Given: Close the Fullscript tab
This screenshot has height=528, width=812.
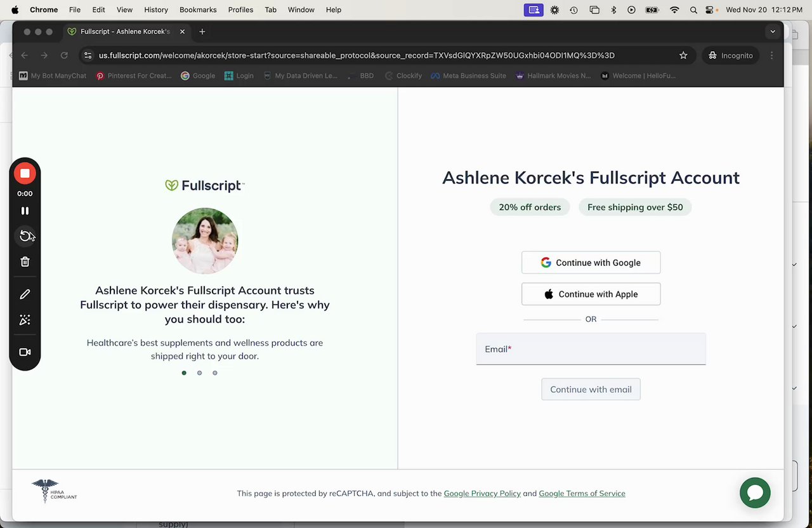Looking at the screenshot, I should [181, 32].
